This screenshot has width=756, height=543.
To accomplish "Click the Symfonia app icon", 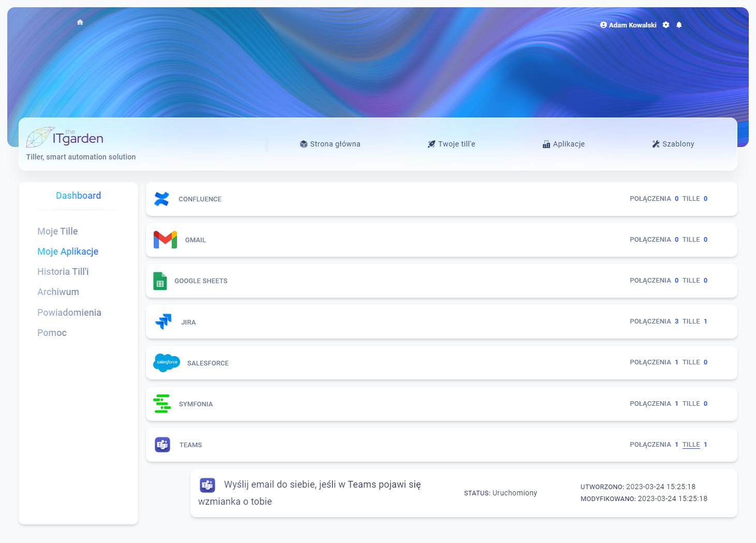I will pyautogui.click(x=162, y=404).
